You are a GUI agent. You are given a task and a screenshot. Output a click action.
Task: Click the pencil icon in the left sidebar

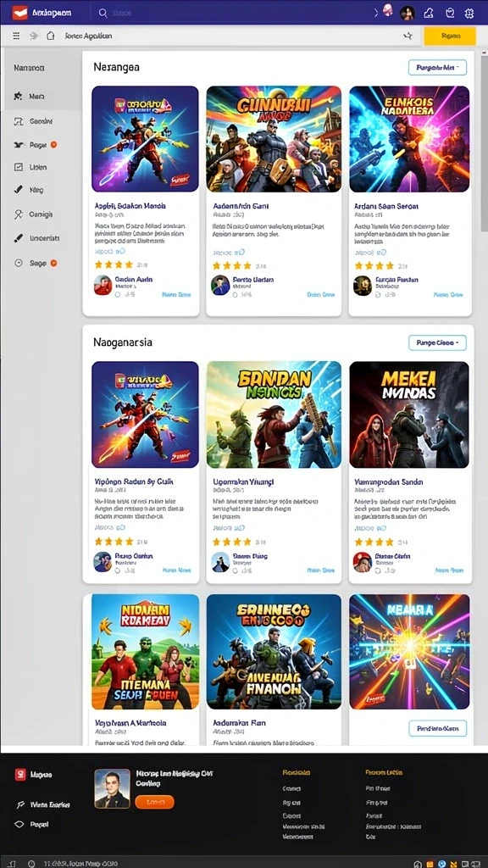pyautogui.click(x=19, y=190)
